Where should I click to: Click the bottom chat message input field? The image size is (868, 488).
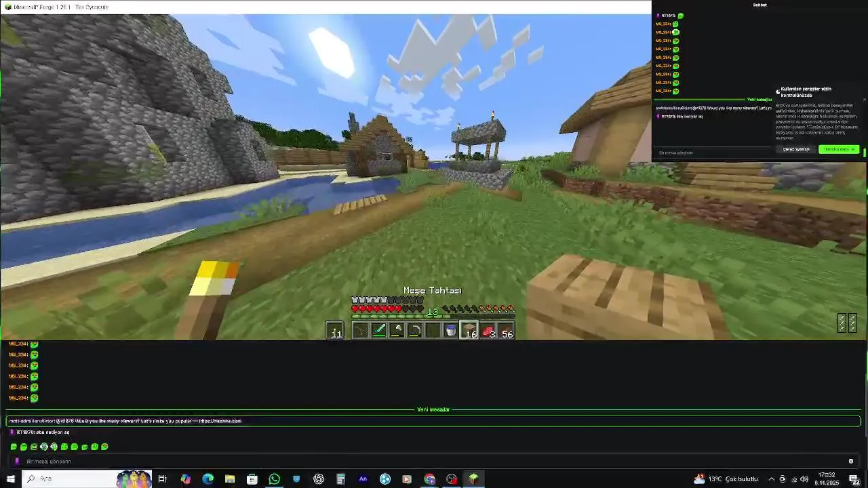[x=434, y=462]
